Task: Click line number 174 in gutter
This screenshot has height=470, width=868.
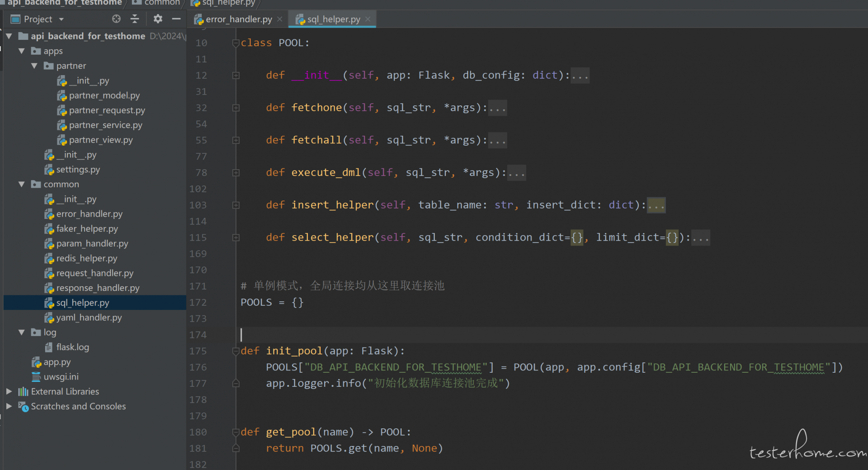Action: 198,335
